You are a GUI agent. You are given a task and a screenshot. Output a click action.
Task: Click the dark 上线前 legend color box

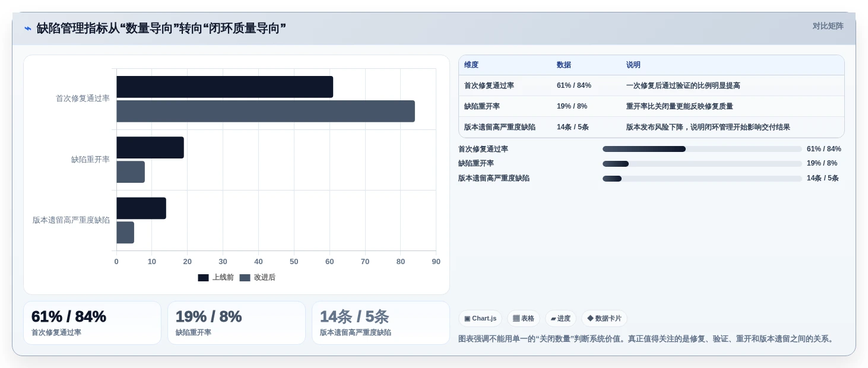[x=203, y=278]
